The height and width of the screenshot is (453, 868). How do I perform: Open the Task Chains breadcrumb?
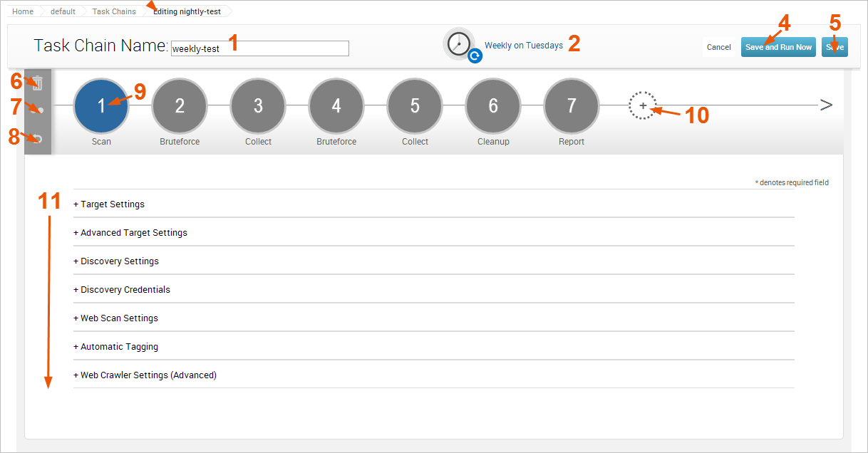tap(114, 11)
